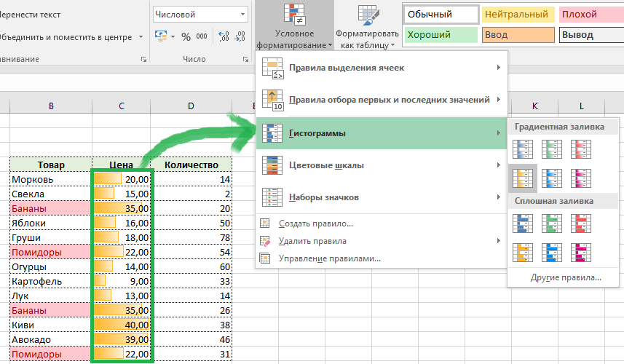Apply the Нейтральный cell style
The height and width of the screenshot is (364, 624).
tap(518, 15)
